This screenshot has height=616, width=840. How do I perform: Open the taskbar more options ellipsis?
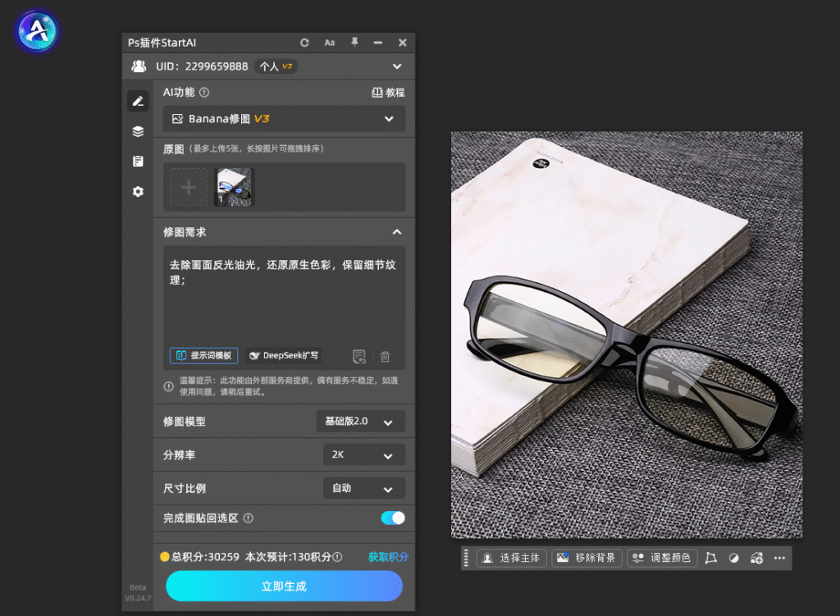click(x=779, y=558)
